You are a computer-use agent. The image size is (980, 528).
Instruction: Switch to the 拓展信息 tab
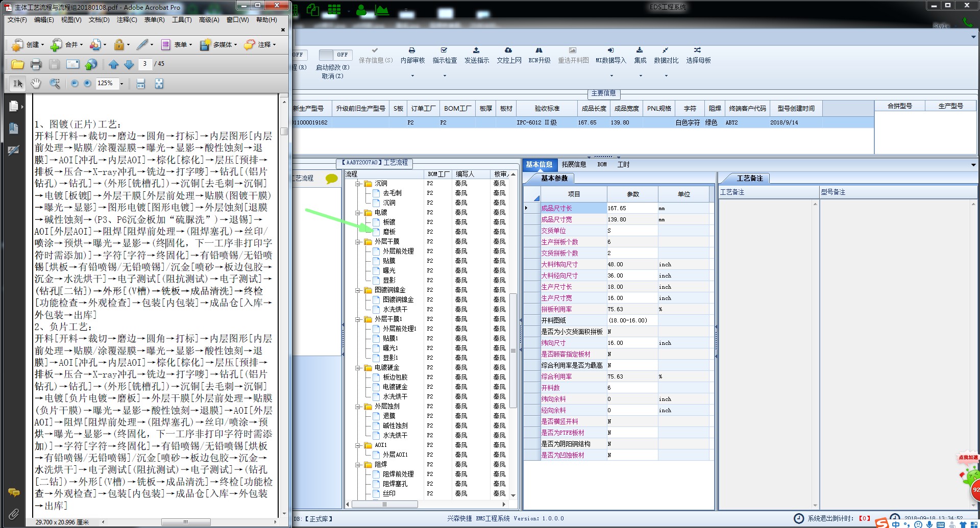[574, 165]
